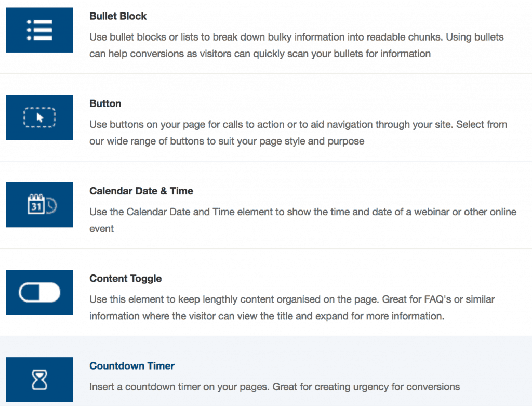Viewport: 532px width, 406px height.
Task: Click the Bullet Block list icon
Action: click(x=39, y=30)
